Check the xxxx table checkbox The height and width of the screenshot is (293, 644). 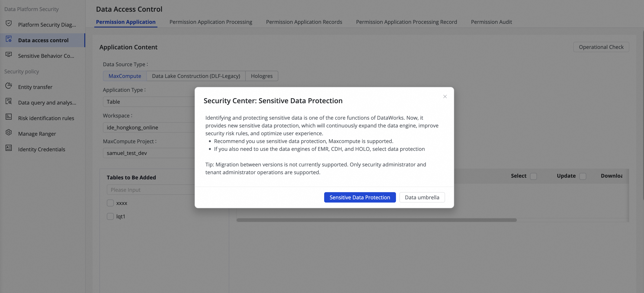click(x=110, y=203)
